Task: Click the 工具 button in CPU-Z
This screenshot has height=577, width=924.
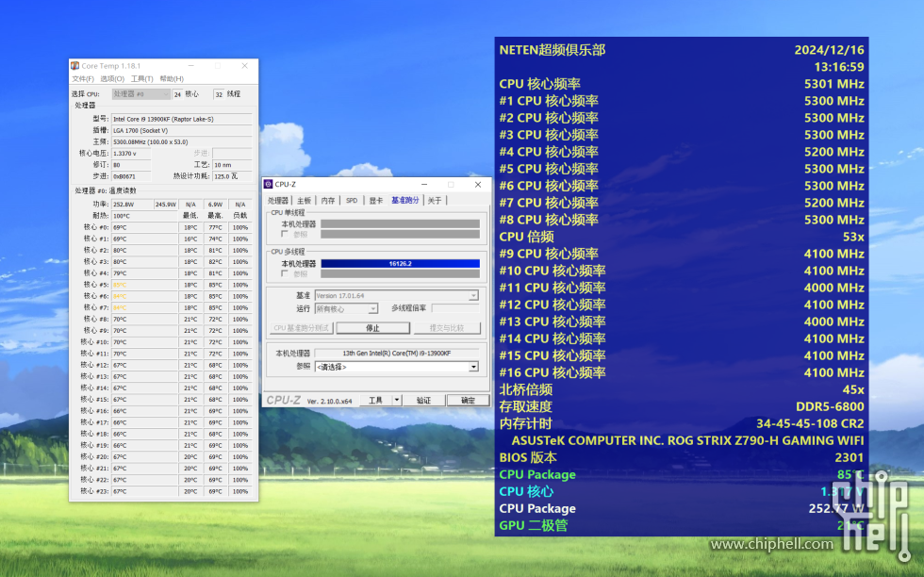Action: [x=376, y=400]
